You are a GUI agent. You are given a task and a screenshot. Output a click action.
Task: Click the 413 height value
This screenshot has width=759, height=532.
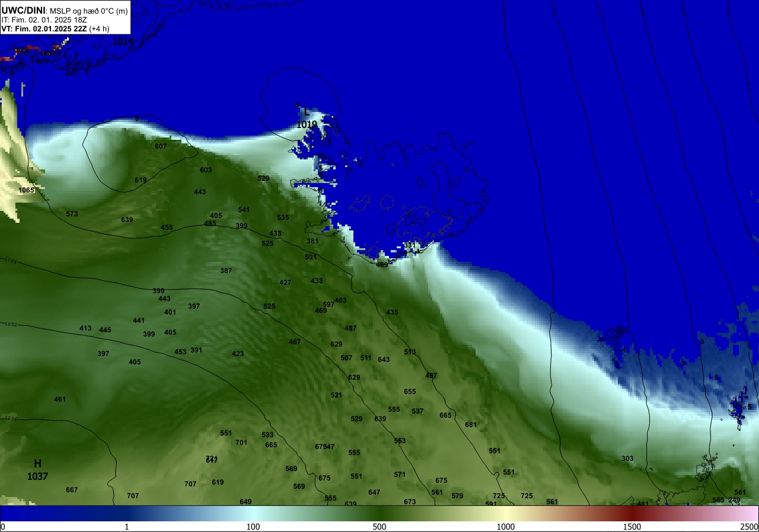click(85, 328)
